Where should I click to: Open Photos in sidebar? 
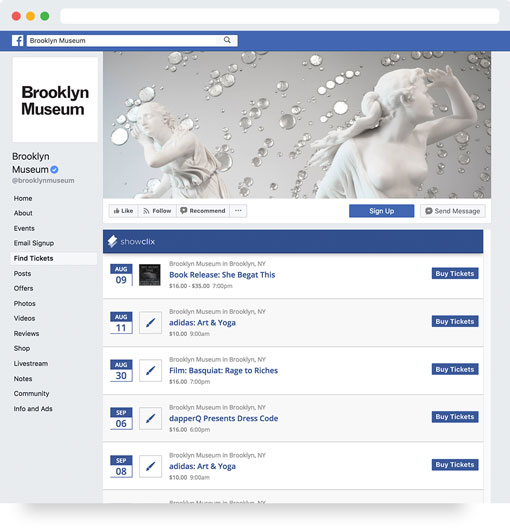tap(24, 304)
